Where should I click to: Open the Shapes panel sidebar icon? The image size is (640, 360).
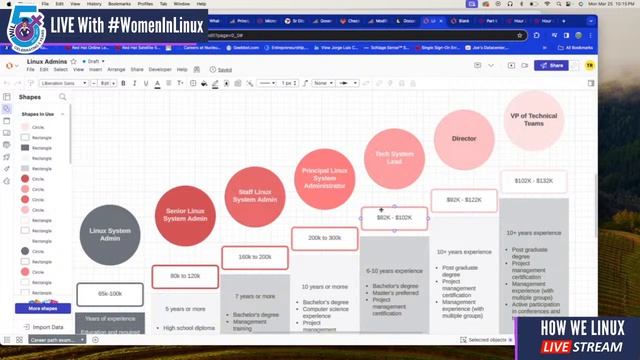[7, 109]
